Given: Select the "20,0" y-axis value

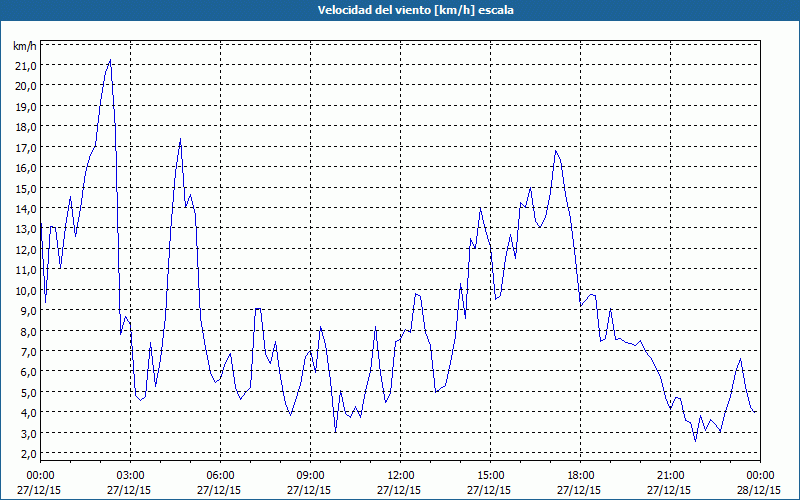Looking at the screenshot, I should (x=26, y=86).
